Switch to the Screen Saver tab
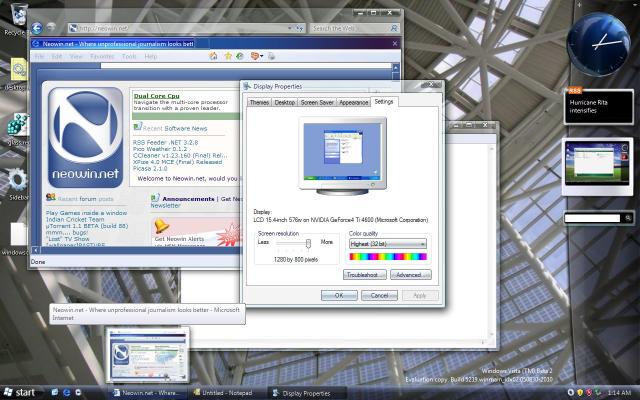Screen dimensions: 640x400 [x=317, y=102]
